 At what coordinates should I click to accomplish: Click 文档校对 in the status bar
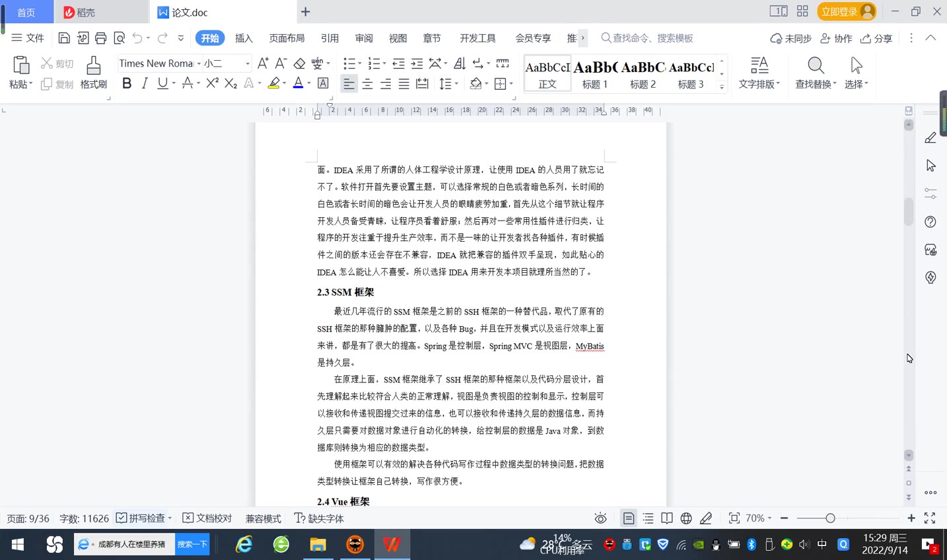(x=207, y=518)
